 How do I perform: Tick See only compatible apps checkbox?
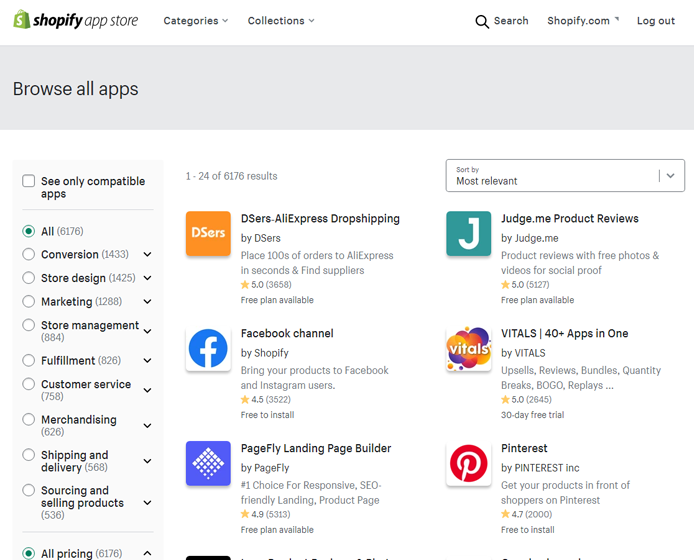tap(29, 181)
